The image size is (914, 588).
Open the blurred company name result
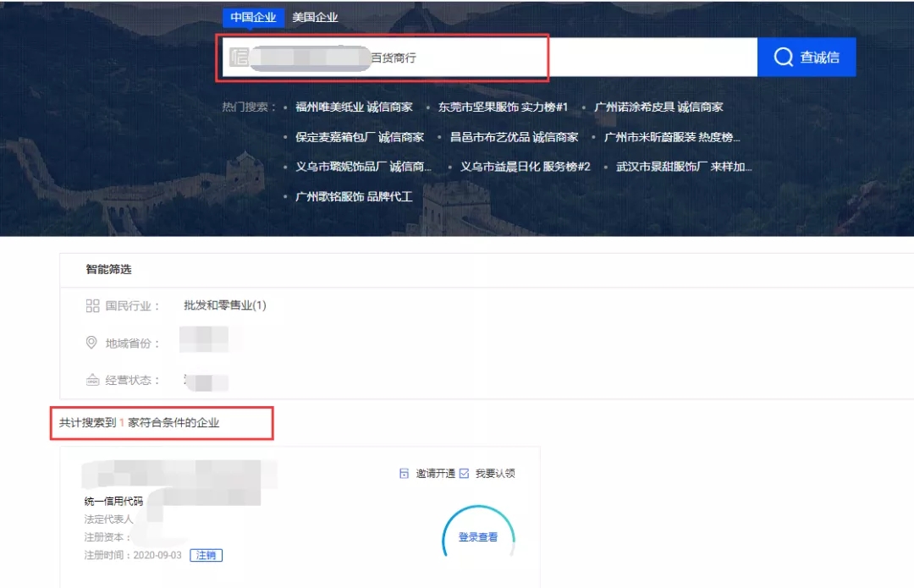pos(179,474)
